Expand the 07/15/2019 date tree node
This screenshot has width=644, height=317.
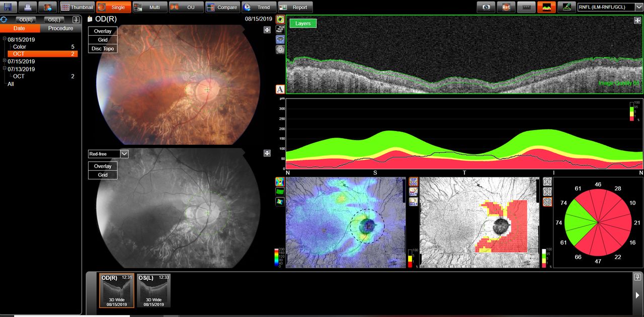point(5,61)
